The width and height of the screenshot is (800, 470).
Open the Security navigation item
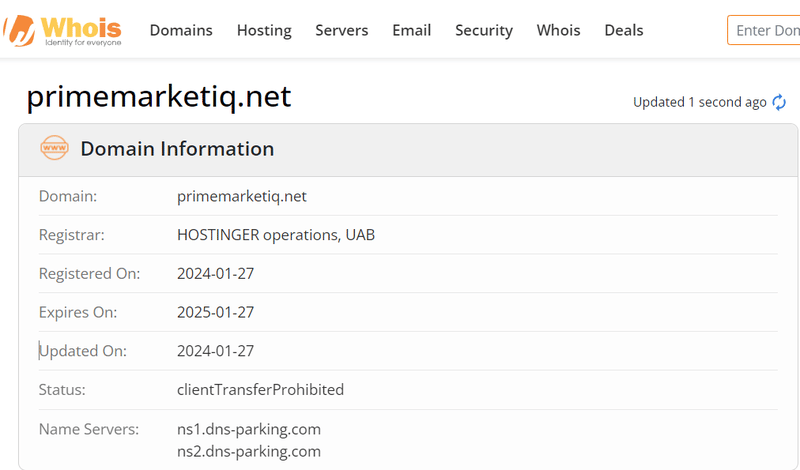coord(484,30)
